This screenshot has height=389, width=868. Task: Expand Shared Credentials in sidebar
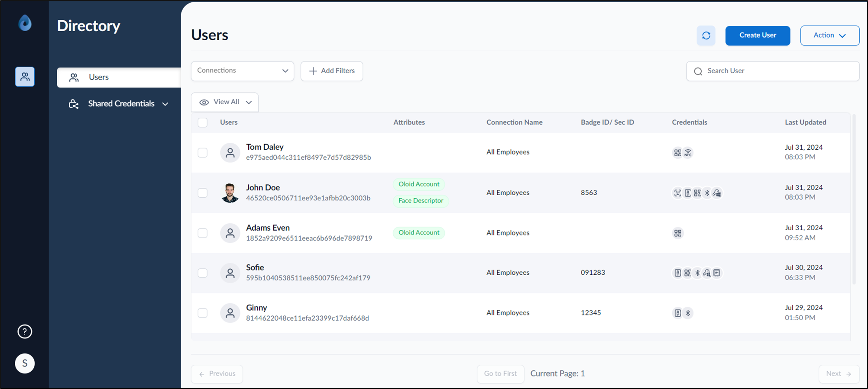[x=119, y=104]
